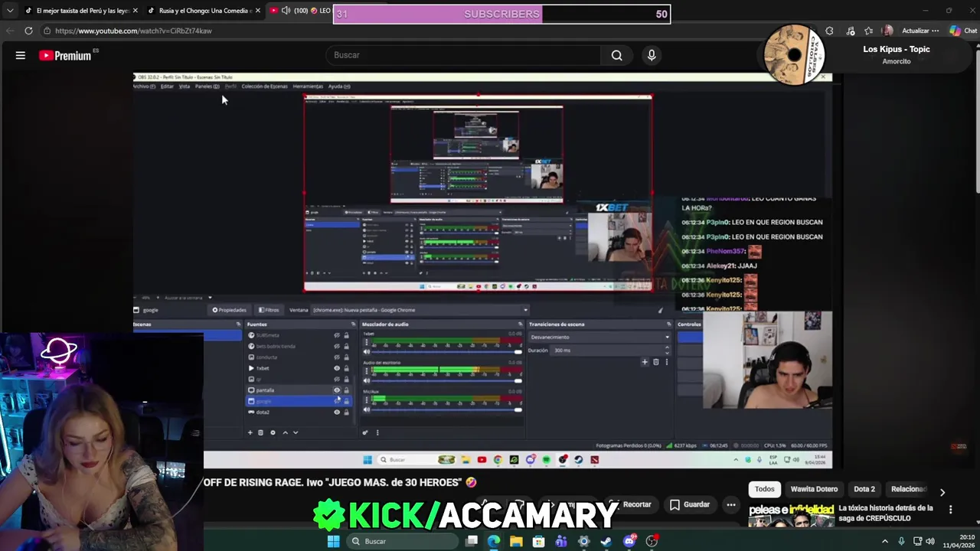Show the SUBSmeta source via eye icon

tap(337, 335)
